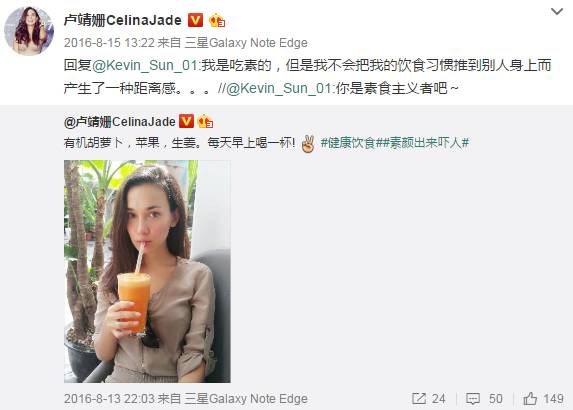
Task: Click the 2016-8-13 22:03 timestamp
Action: (x=109, y=399)
